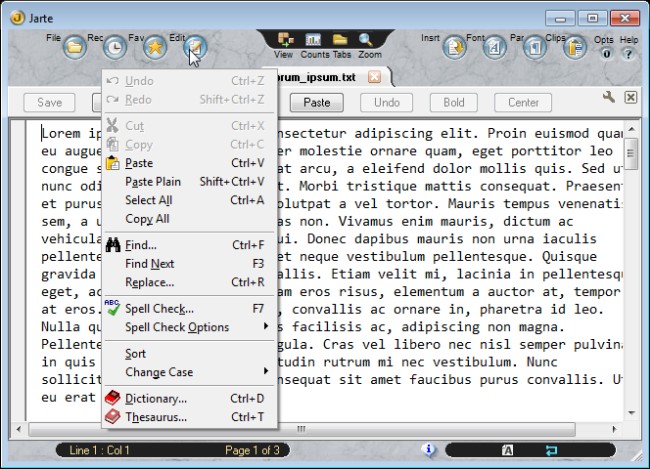Image resolution: width=650 pixels, height=469 pixels.
Task: Show document Counts icon
Action: (x=313, y=40)
